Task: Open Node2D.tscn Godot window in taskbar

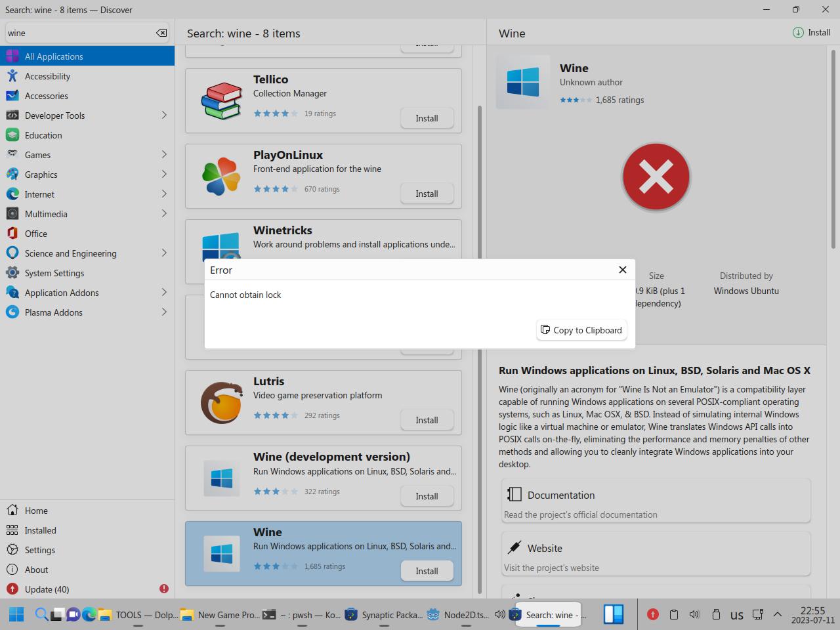Action: (466, 615)
